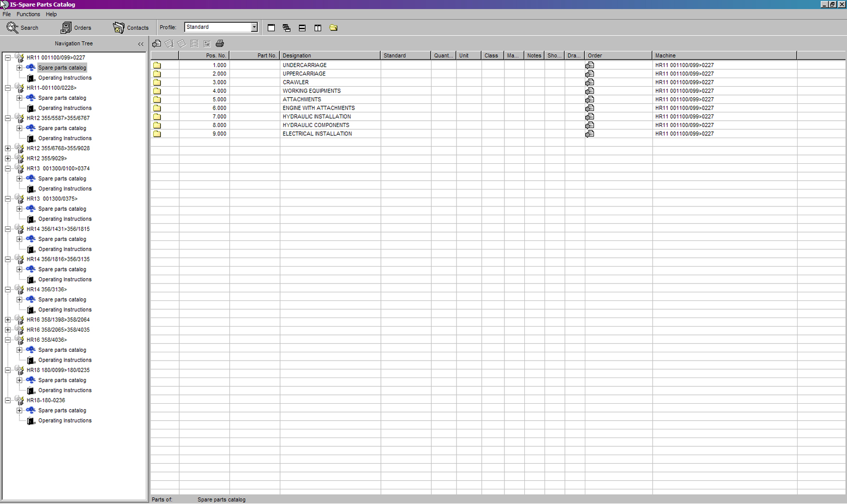Open the Help menu

(x=51, y=14)
